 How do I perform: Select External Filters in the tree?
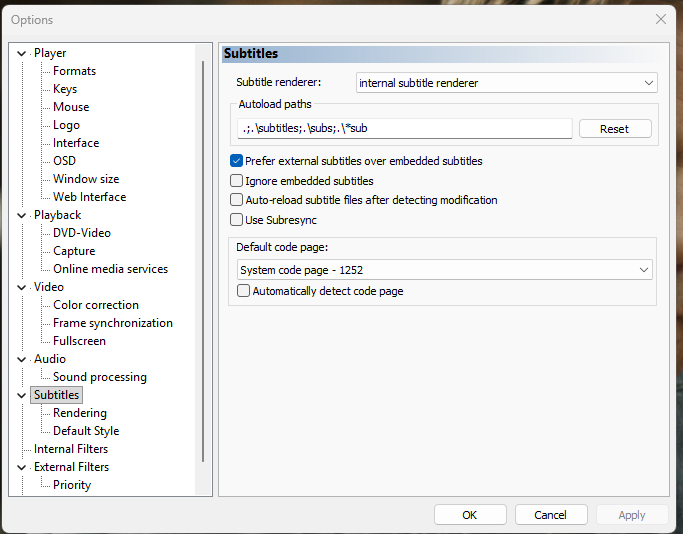[x=71, y=467]
